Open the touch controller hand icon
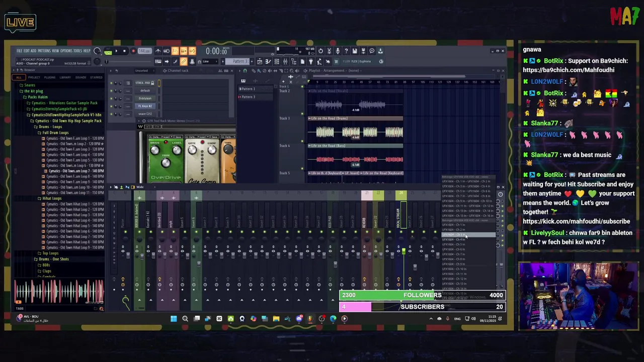 [328, 61]
